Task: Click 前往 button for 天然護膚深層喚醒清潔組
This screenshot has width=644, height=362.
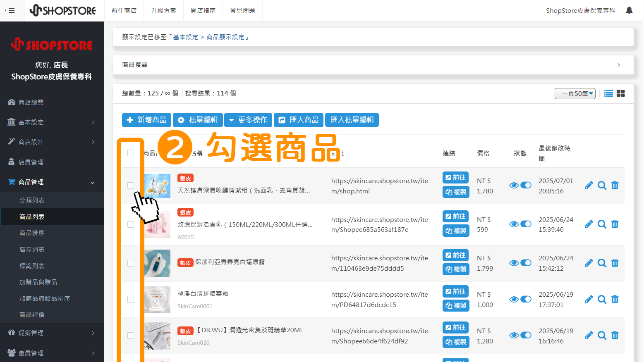Action: coord(455,178)
